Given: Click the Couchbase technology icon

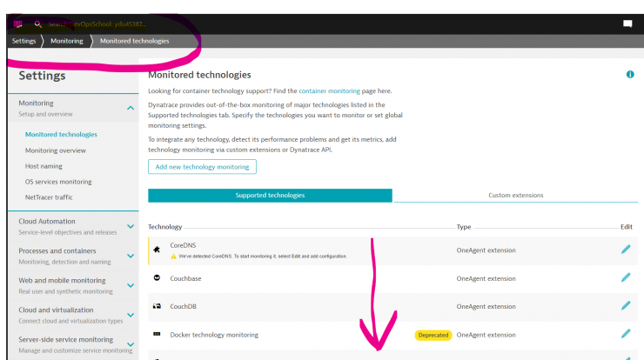Looking at the screenshot, I should pyautogui.click(x=157, y=278).
